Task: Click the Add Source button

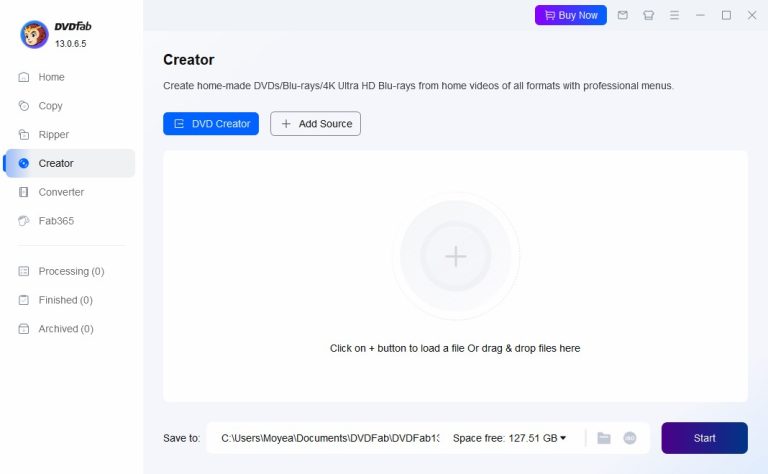Action: [315, 123]
